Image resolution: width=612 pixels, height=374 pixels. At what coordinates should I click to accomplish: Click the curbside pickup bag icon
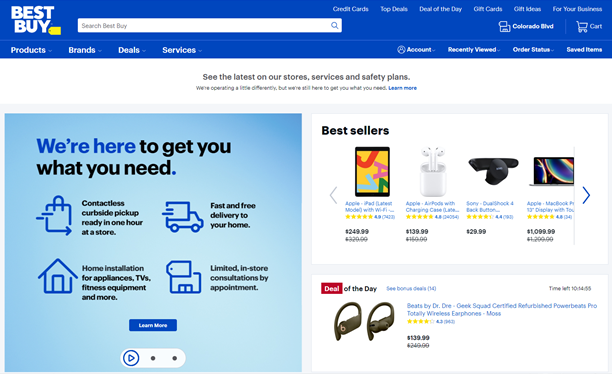[55, 215]
